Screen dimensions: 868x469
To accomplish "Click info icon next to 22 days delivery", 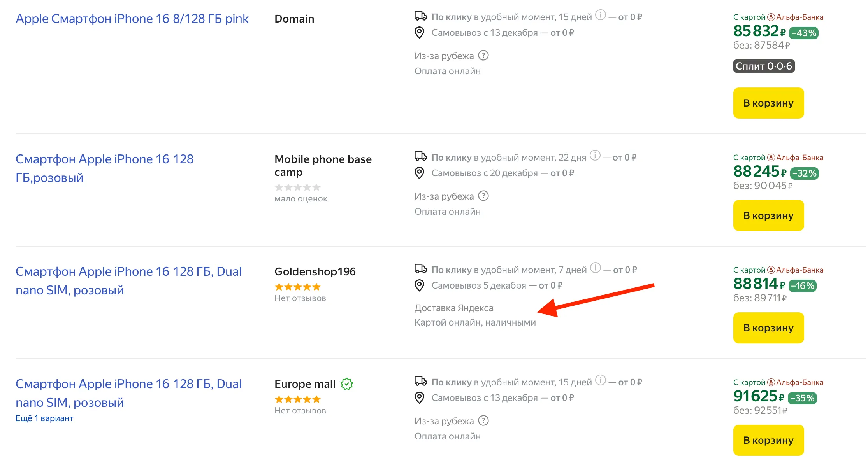I will (x=595, y=156).
